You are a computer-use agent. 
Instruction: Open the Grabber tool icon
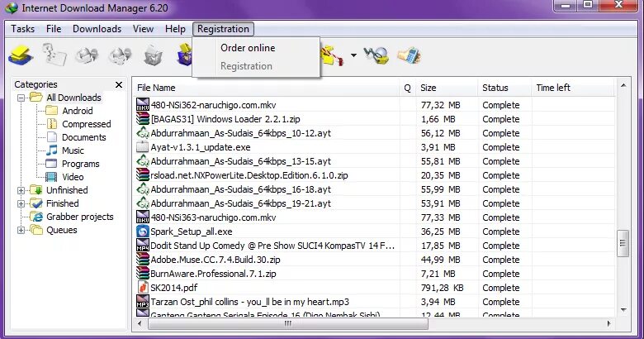point(376,55)
